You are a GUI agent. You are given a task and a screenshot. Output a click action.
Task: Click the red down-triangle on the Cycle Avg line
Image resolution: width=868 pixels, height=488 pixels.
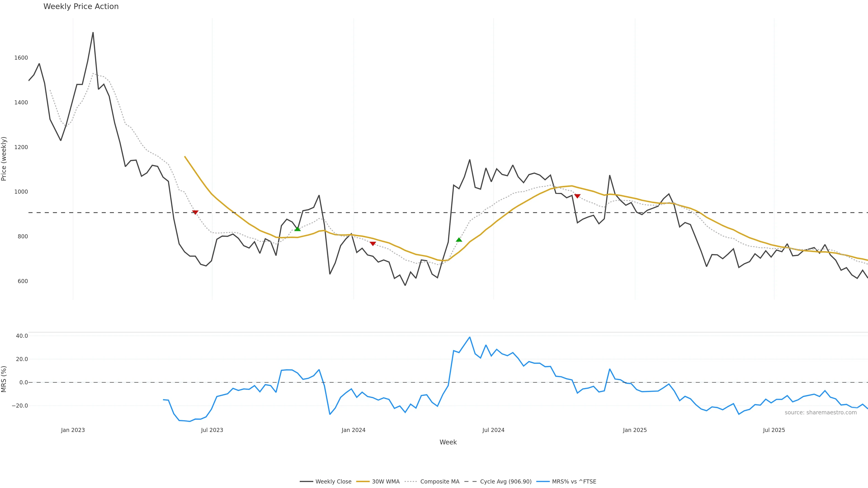195,212
